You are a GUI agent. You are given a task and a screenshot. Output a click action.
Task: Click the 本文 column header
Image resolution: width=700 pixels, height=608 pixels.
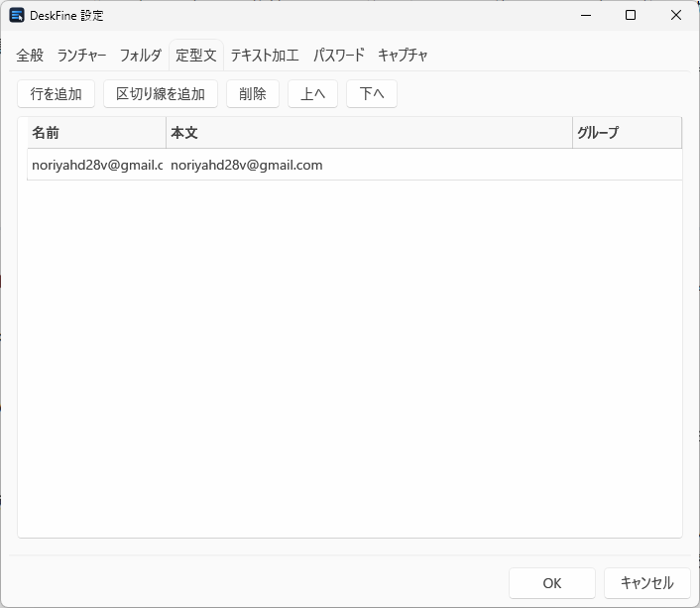369,133
